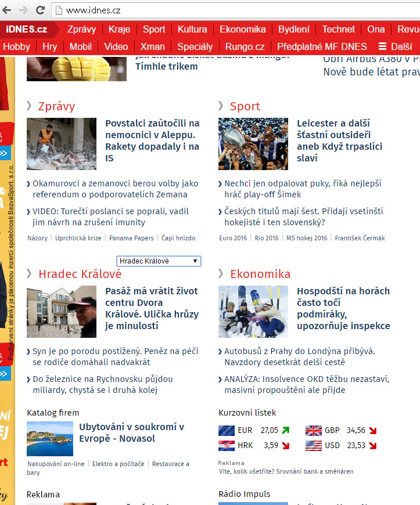Open Pasáž má vrátit život headline
The width and height of the screenshot is (420, 505).
[x=152, y=309]
